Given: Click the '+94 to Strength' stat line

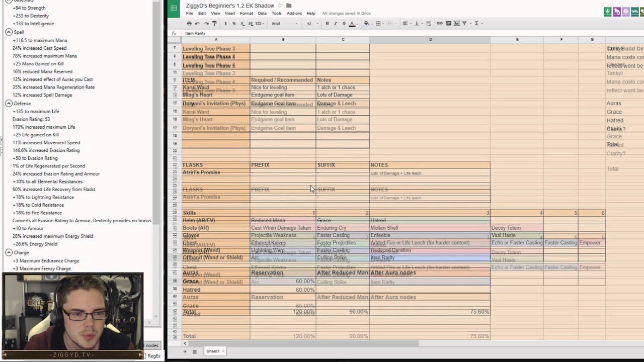Looking at the screenshot, I should 29,8.
